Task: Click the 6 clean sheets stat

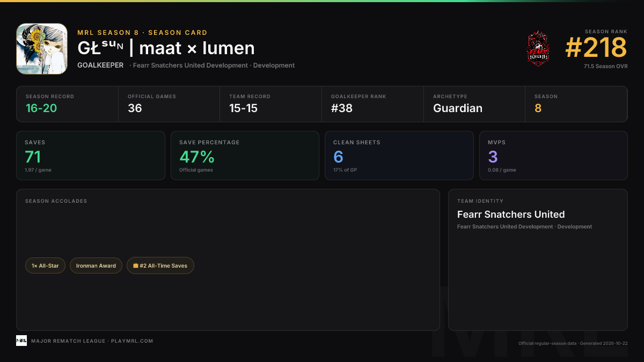Action: coord(338,157)
